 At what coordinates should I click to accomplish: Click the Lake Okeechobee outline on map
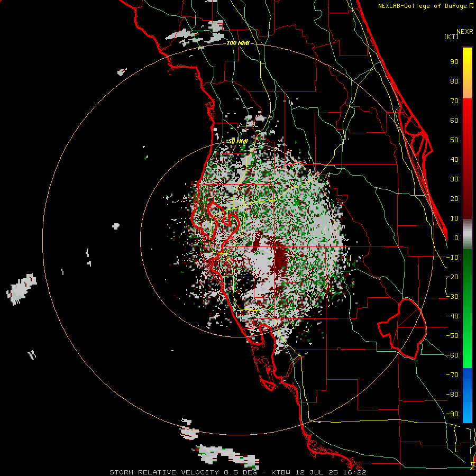[x=402, y=328]
